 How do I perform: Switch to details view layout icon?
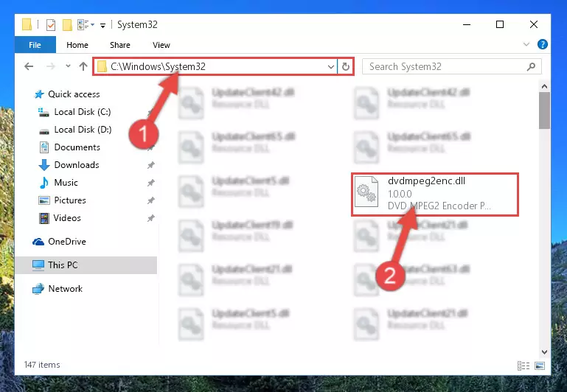[523, 366]
